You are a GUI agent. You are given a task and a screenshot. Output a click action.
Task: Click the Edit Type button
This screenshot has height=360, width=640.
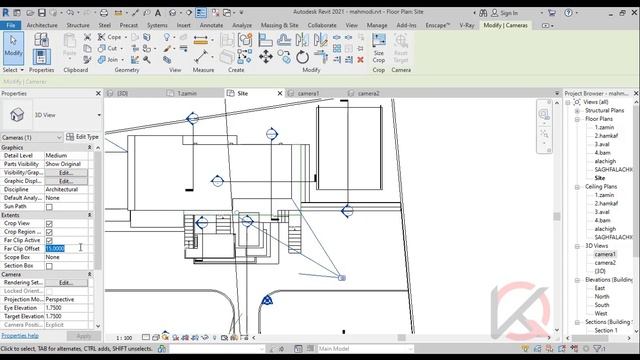click(x=82, y=137)
